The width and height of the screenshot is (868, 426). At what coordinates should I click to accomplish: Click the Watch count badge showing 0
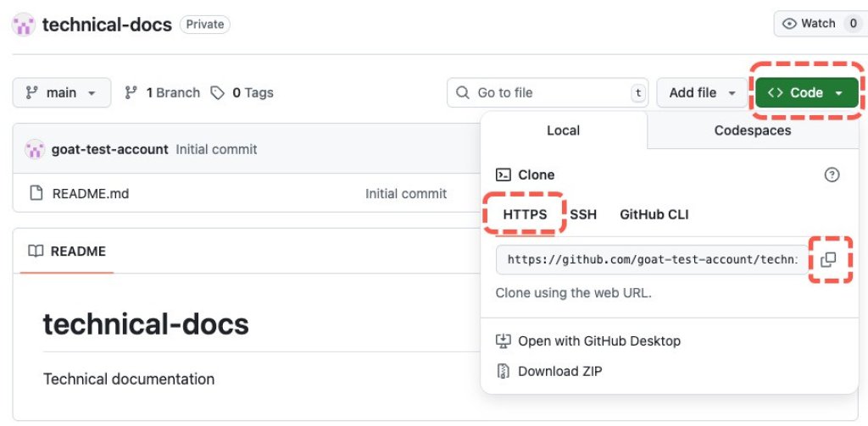pos(853,24)
